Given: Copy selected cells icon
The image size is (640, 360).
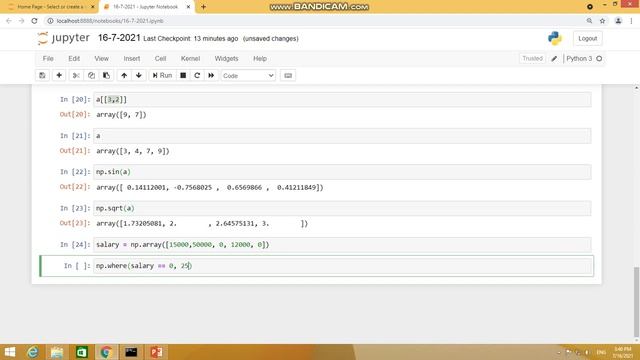Looking at the screenshot, I should pos(91,76).
